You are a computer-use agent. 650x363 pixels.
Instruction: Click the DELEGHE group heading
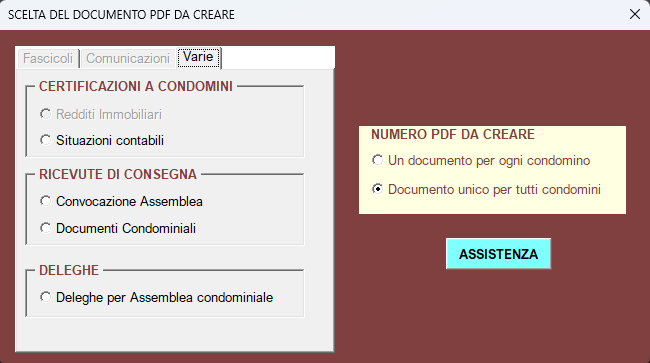tap(69, 270)
